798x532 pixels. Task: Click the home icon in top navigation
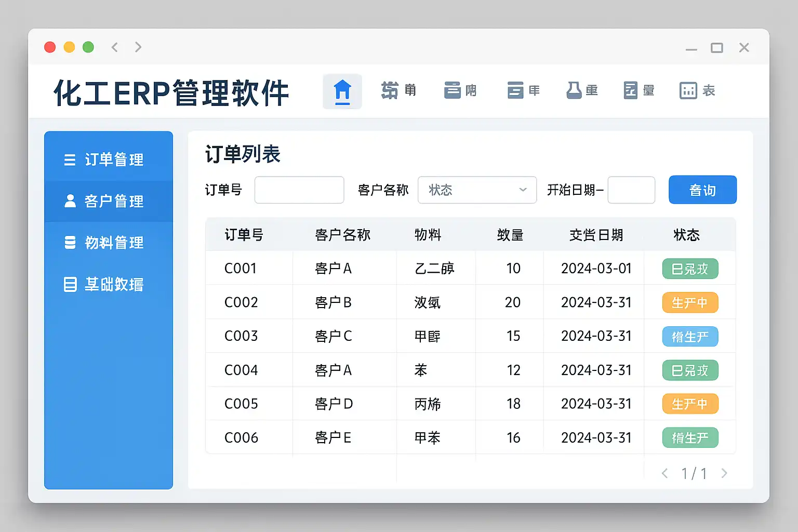pos(342,91)
